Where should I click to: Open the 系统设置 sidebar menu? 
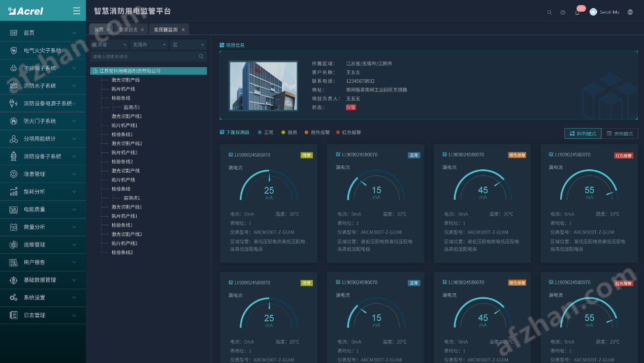click(43, 297)
